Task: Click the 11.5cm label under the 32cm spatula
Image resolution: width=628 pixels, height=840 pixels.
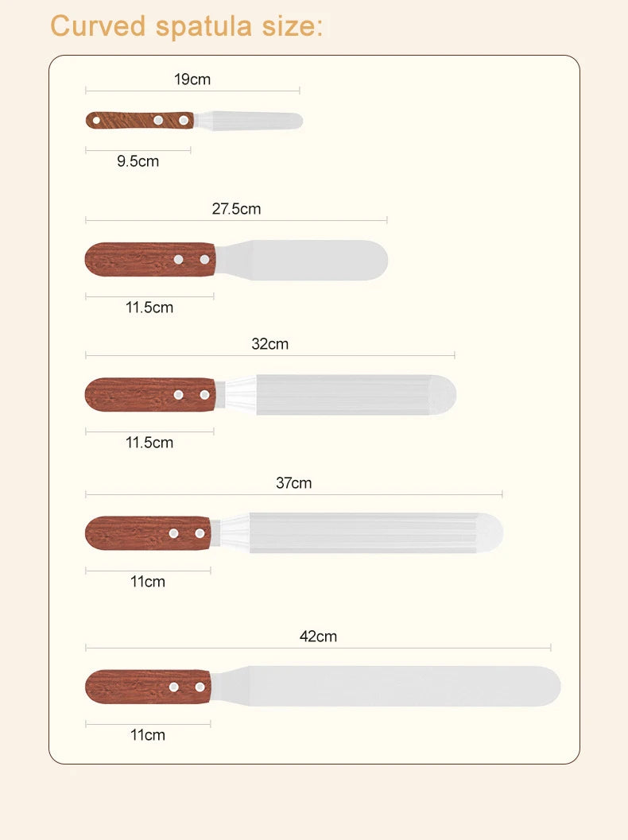Action: pos(149,443)
